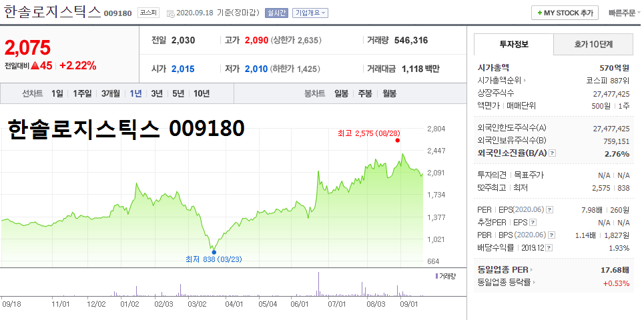Screen dimensions: 644x320
Task: Click the 거래량 value 546,316
Action: tap(410, 40)
